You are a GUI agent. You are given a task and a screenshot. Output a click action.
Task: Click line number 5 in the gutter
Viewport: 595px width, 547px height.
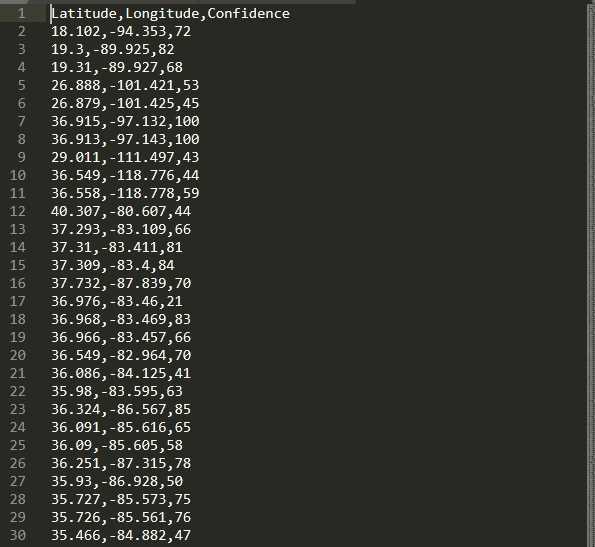click(21, 85)
